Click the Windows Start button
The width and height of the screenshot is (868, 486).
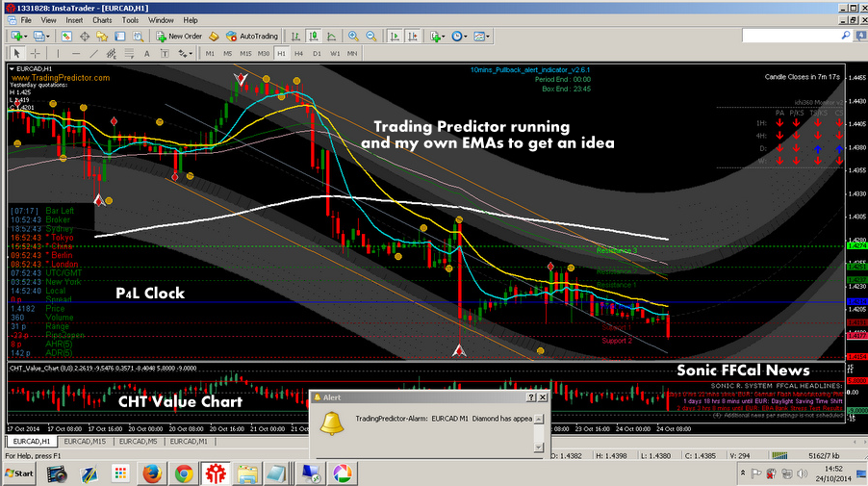point(19,473)
